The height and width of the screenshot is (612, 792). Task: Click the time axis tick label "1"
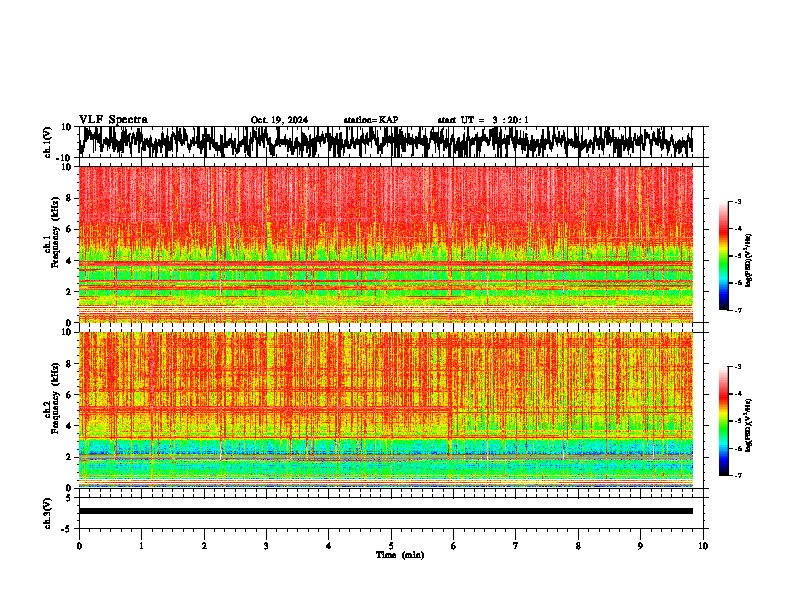141,546
